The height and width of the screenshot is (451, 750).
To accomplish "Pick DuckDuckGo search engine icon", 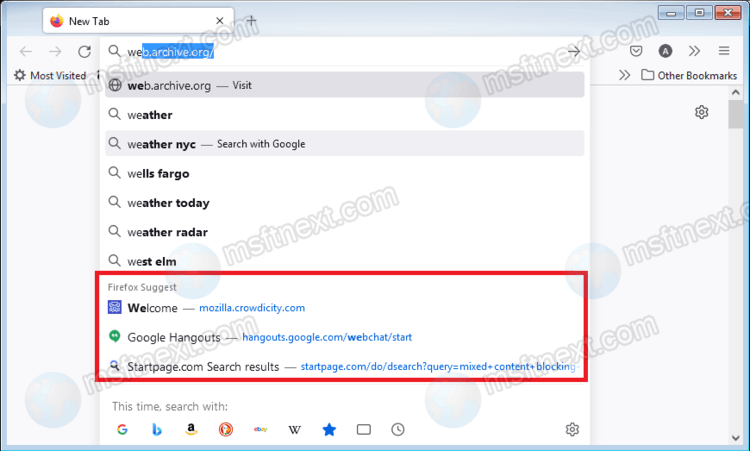I will tap(226, 429).
